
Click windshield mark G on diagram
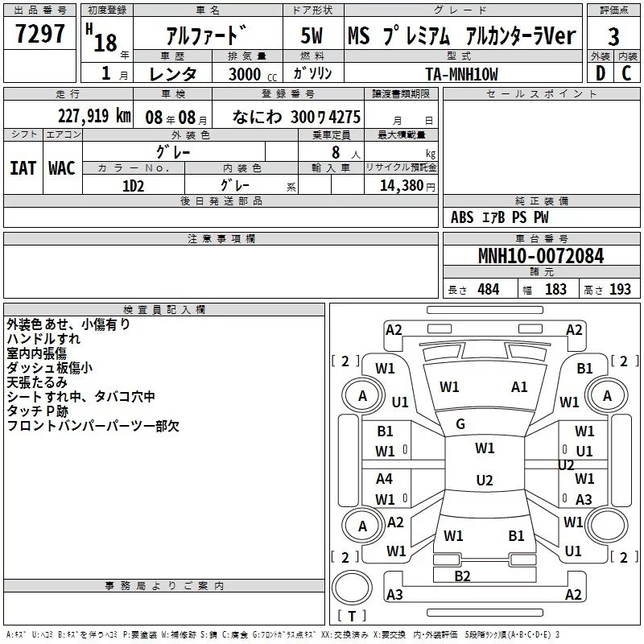click(x=460, y=424)
